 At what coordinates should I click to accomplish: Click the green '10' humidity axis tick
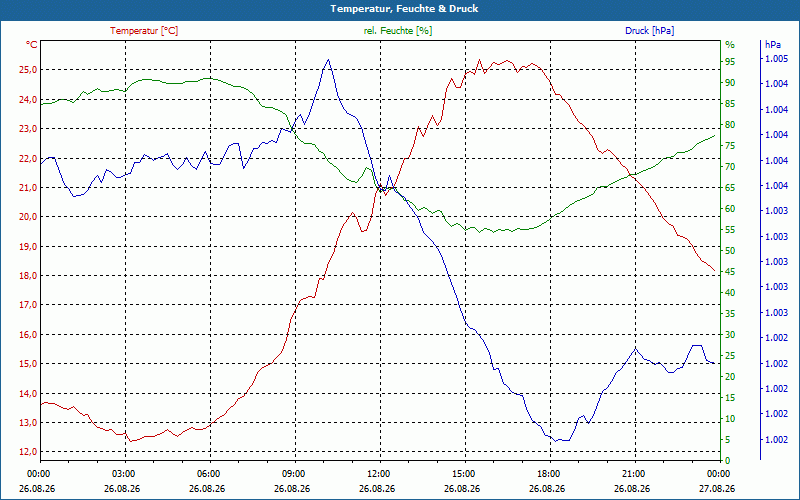coord(730,419)
